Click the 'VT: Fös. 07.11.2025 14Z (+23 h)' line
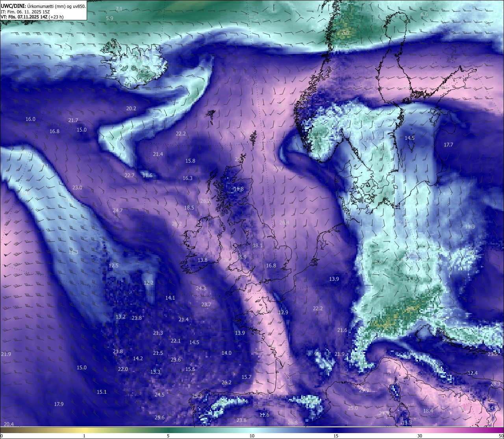The width and height of the screenshot is (504, 439). click(x=32, y=17)
